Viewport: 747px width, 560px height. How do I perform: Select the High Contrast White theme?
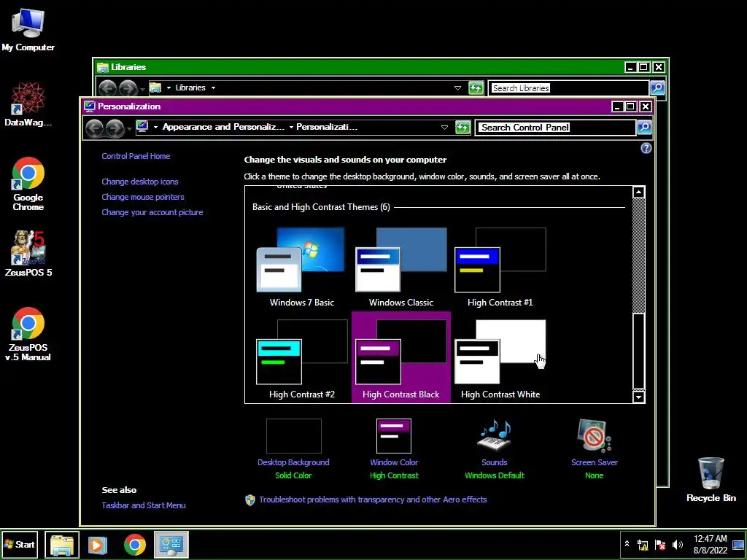tap(500, 359)
